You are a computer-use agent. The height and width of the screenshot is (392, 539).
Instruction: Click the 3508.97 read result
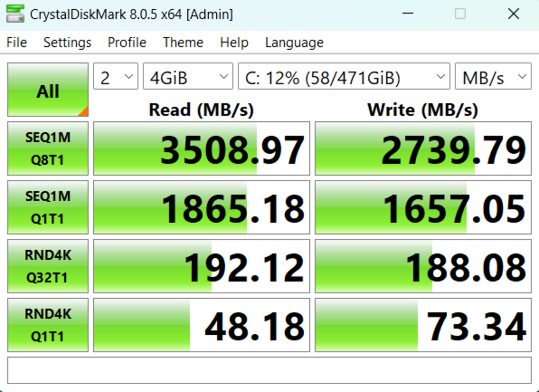click(202, 148)
